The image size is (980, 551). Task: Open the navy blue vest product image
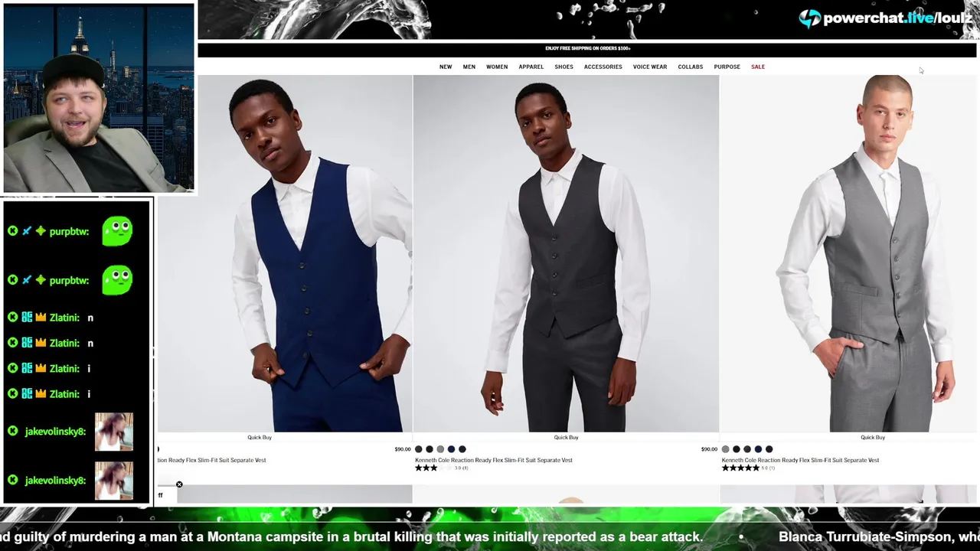click(x=285, y=253)
